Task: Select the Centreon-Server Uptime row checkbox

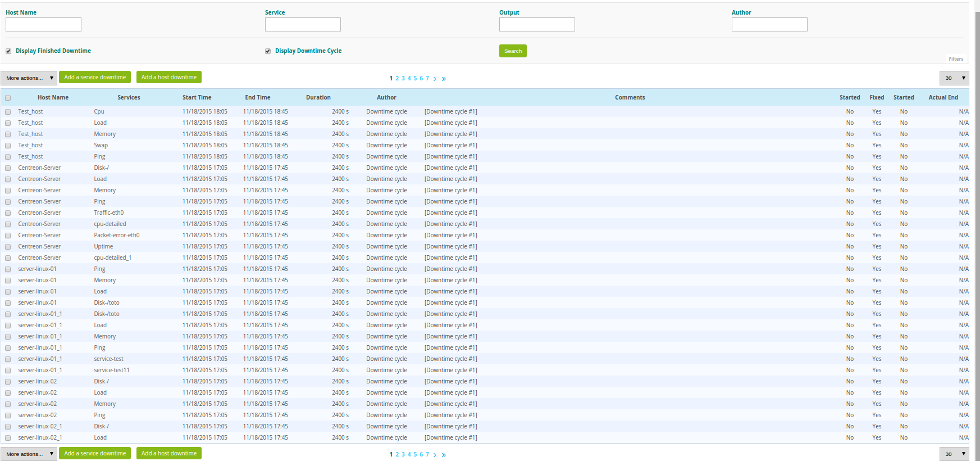Action: click(x=8, y=247)
